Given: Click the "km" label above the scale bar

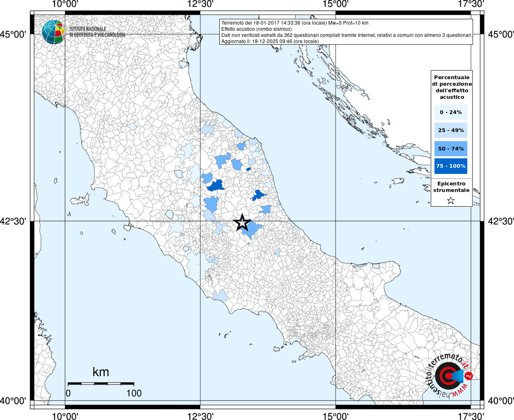Looking at the screenshot, I should click(x=101, y=372).
